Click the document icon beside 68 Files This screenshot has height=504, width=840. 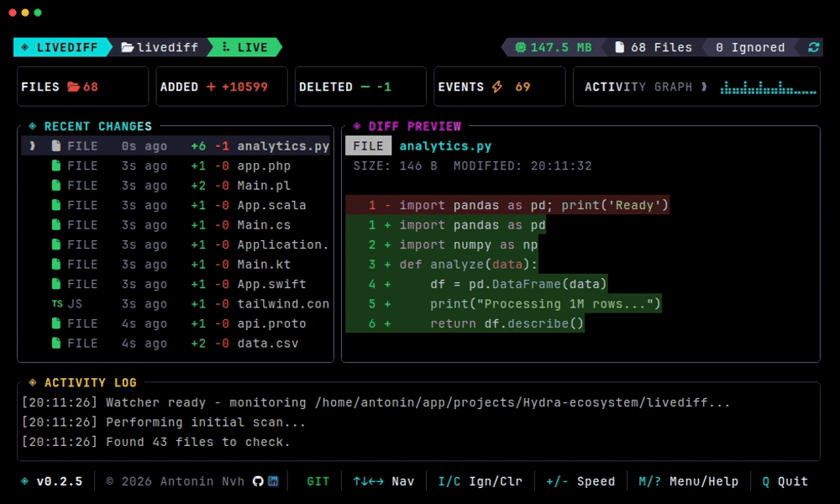click(x=619, y=47)
